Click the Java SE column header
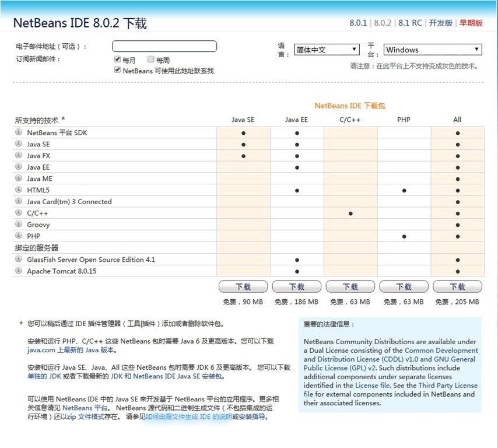 [x=243, y=120]
